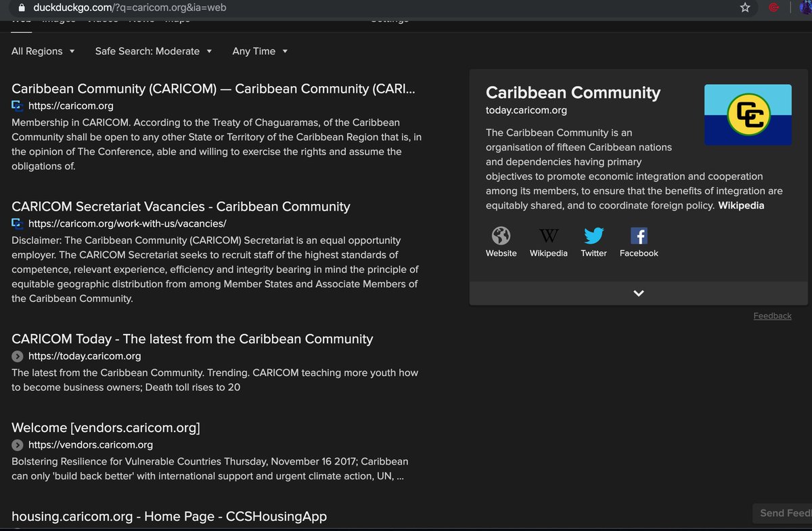812x531 pixels.
Task: Click the CARICOM flag image
Action: click(748, 114)
